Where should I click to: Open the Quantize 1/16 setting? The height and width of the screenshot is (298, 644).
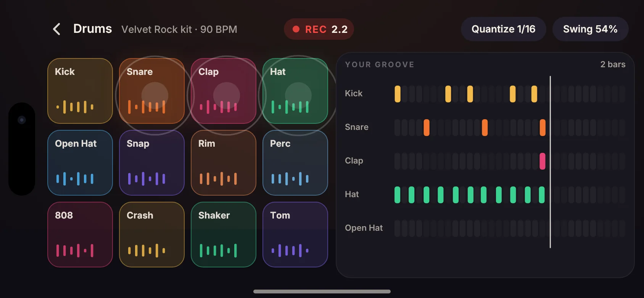click(504, 29)
